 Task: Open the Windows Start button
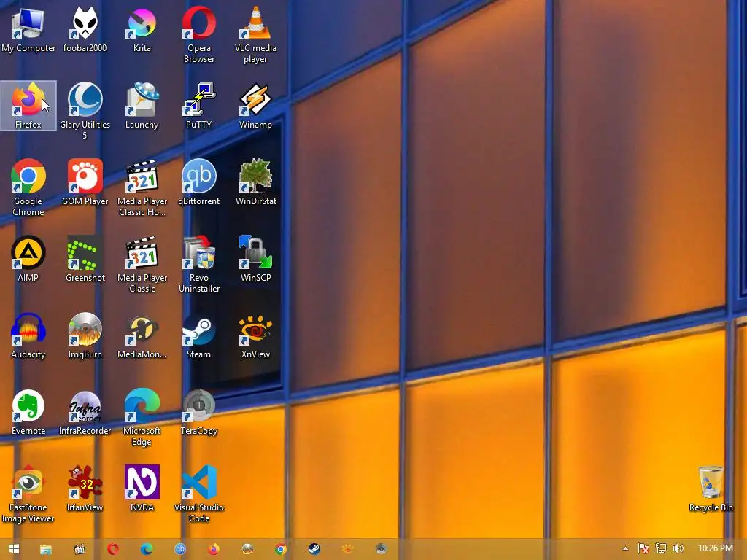[14, 549]
